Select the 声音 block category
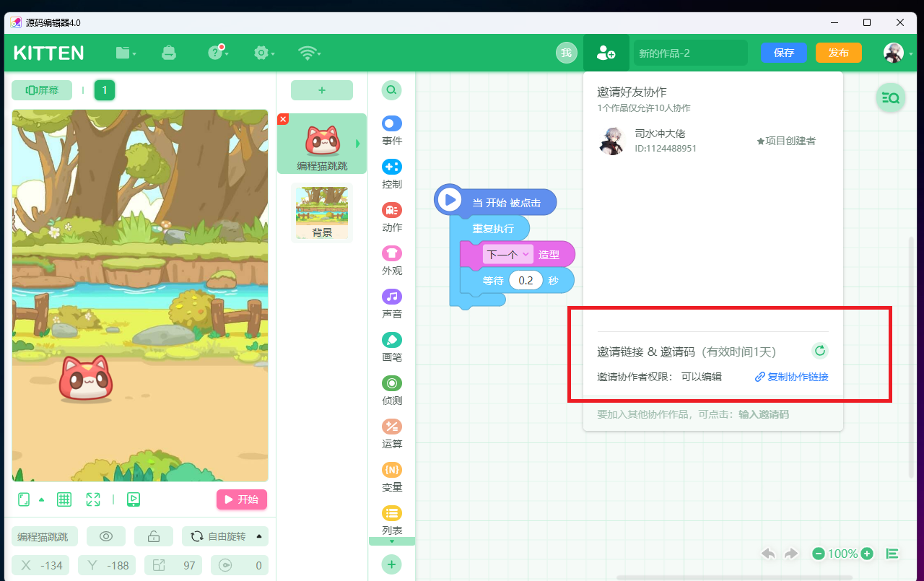The image size is (924, 581). coord(392,304)
